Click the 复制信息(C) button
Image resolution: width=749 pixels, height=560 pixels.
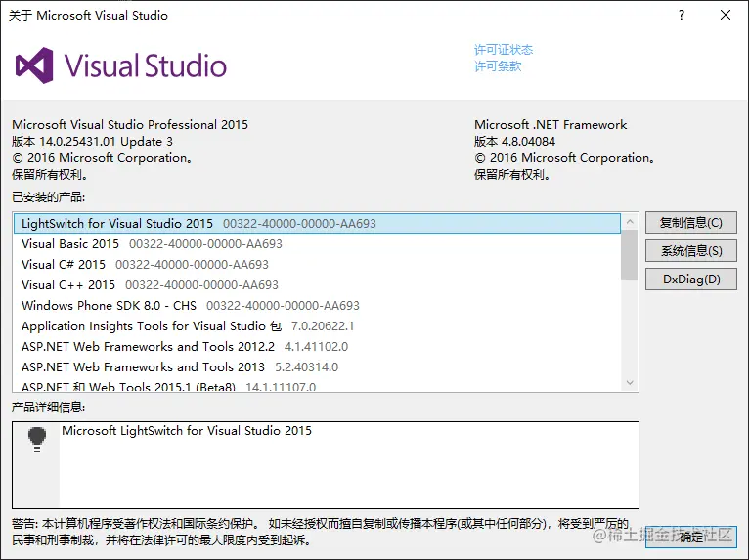pos(690,223)
